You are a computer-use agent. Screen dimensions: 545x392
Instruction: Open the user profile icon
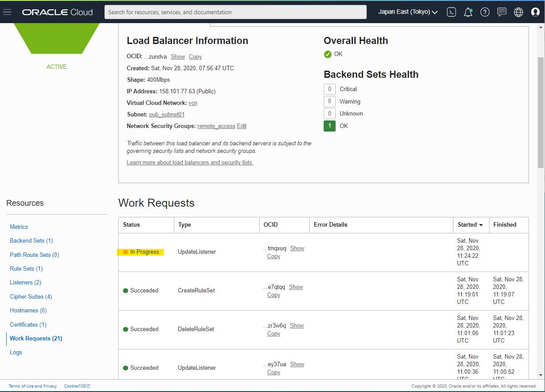pyautogui.click(x=535, y=12)
